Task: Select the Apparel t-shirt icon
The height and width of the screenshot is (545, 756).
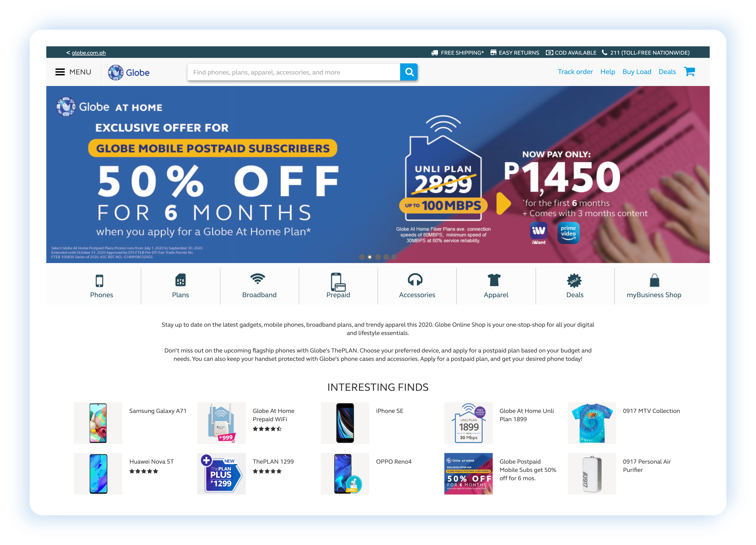Action: [494, 280]
